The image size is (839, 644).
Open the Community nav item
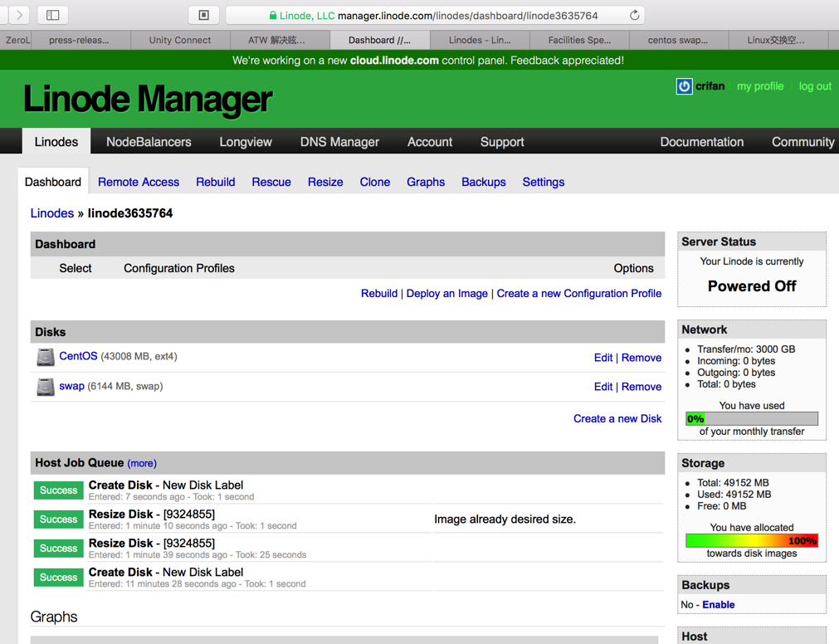click(x=802, y=142)
